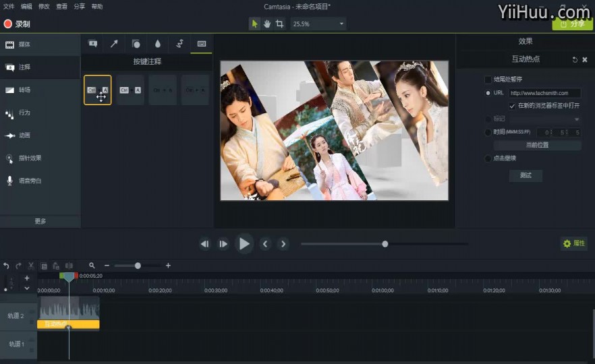Screen dimensions: 595x364
Task: Jump to previous clip marker
Action: tap(265, 244)
